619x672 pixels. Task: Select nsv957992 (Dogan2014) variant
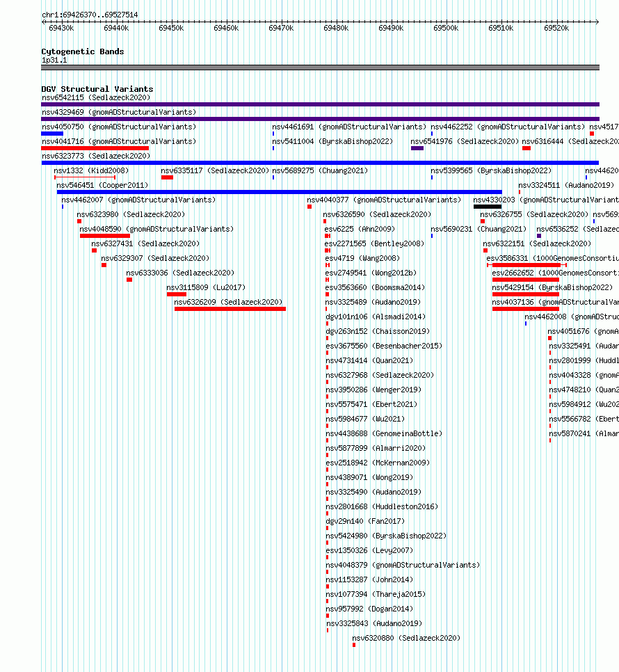(x=369, y=609)
